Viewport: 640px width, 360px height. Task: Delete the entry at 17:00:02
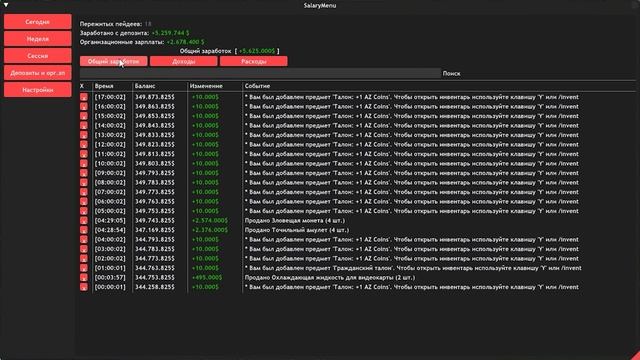(x=84, y=97)
